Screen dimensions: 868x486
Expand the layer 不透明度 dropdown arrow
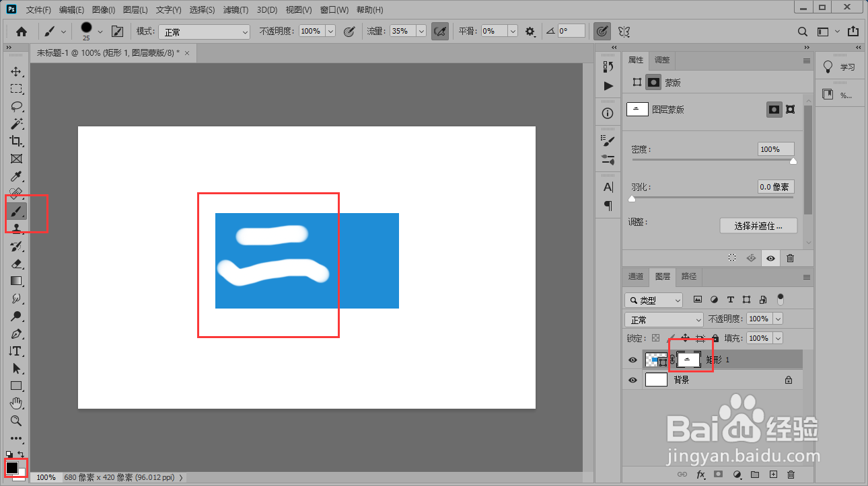tap(778, 319)
